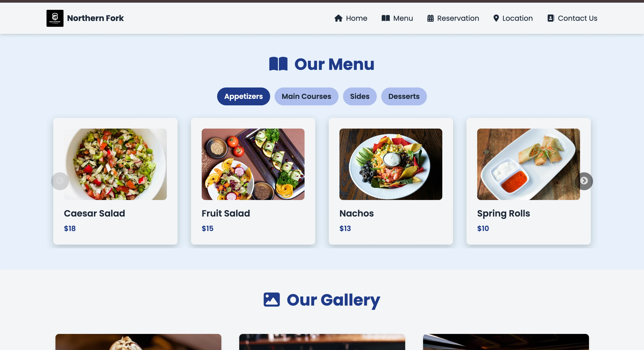Click the picture icon by Our Gallery
Screen dimensions: 644x350
[271, 299]
